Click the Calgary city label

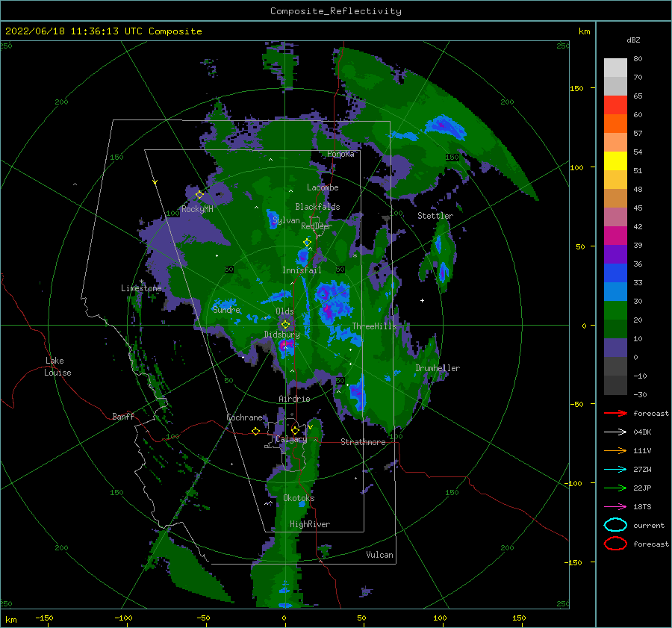pyautogui.click(x=291, y=439)
